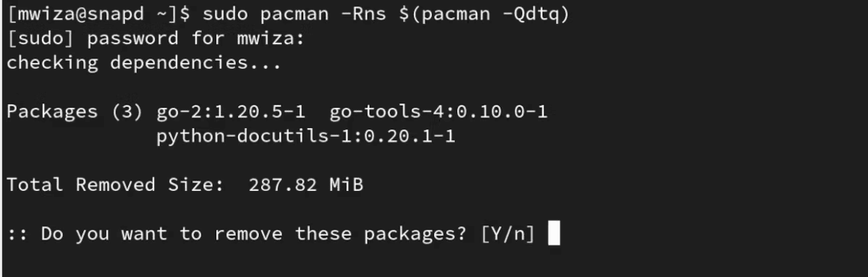Viewport: 868px width, 277px height.
Task: Click the $(pacman -Qdtq) subcommand text
Action: 484,14
